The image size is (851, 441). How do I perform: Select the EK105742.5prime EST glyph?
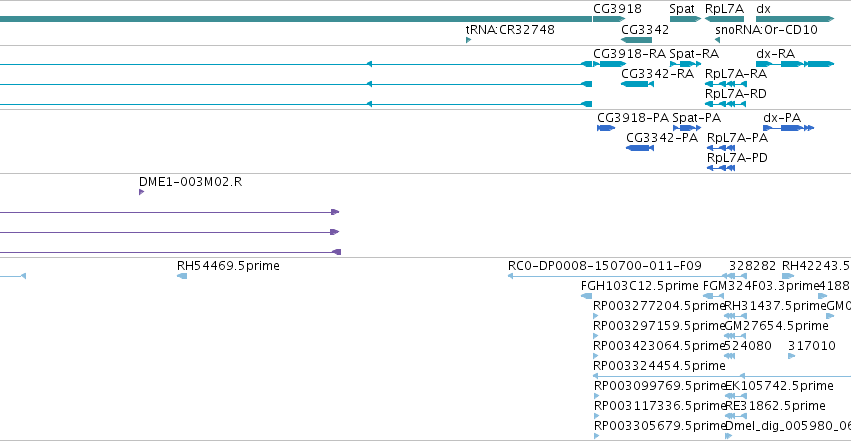pyautogui.click(x=736, y=396)
